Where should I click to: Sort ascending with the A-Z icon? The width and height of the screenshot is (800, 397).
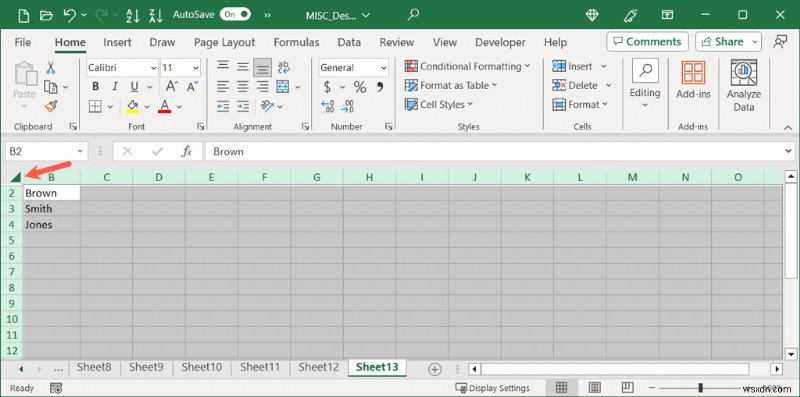click(132, 15)
